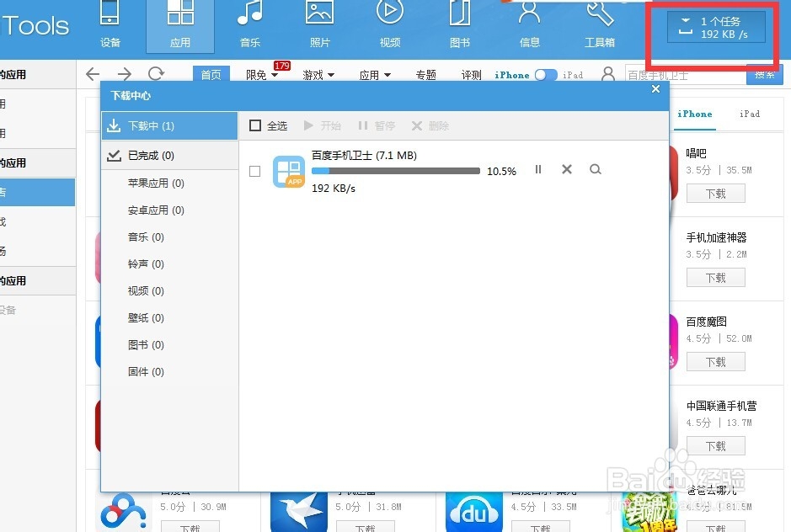Click the 暂停 (Pause) toolbar button
791x532 pixels.
coord(377,125)
